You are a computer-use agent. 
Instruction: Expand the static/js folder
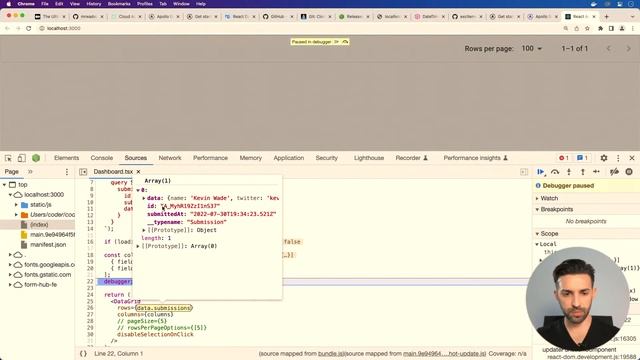tap(16, 204)
